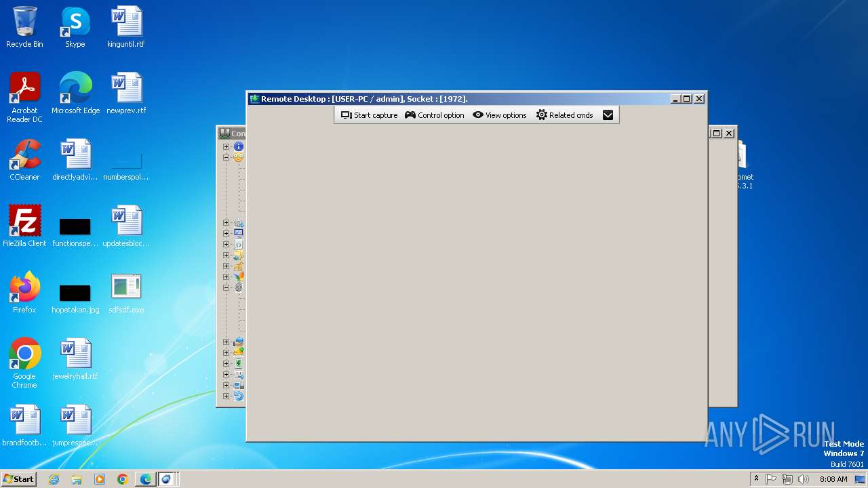The image size is (868, 488).
Task: Open Windows Media Player from taskbar
Action: click(100, 479)
